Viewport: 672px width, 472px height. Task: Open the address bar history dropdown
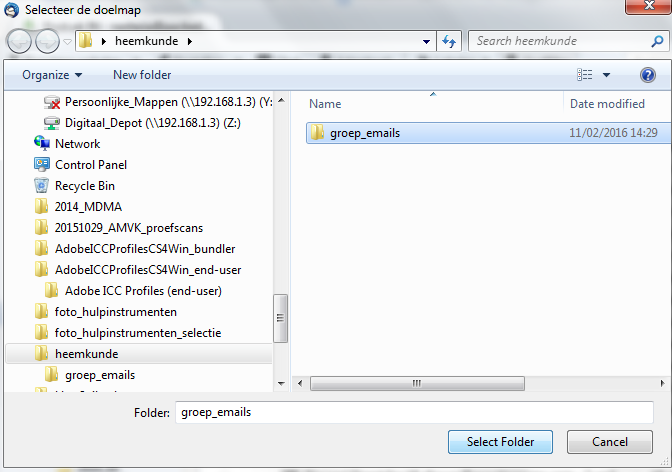426,41
